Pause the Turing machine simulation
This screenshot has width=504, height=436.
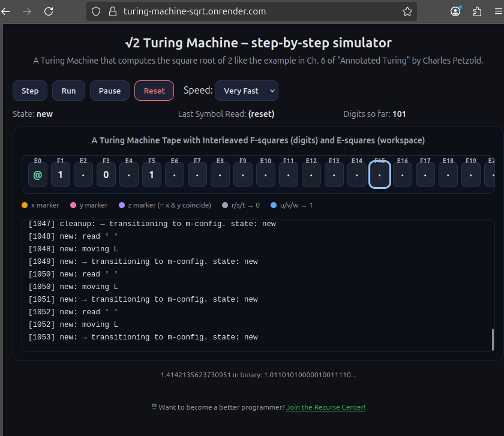109,91
